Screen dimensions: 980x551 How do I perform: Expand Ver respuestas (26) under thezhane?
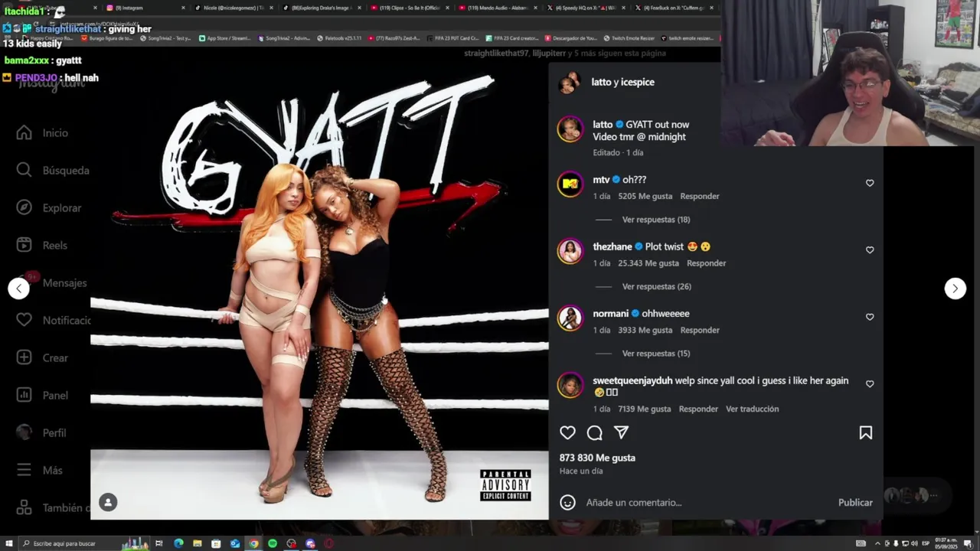pyautogui.click(x=657, y=287)
